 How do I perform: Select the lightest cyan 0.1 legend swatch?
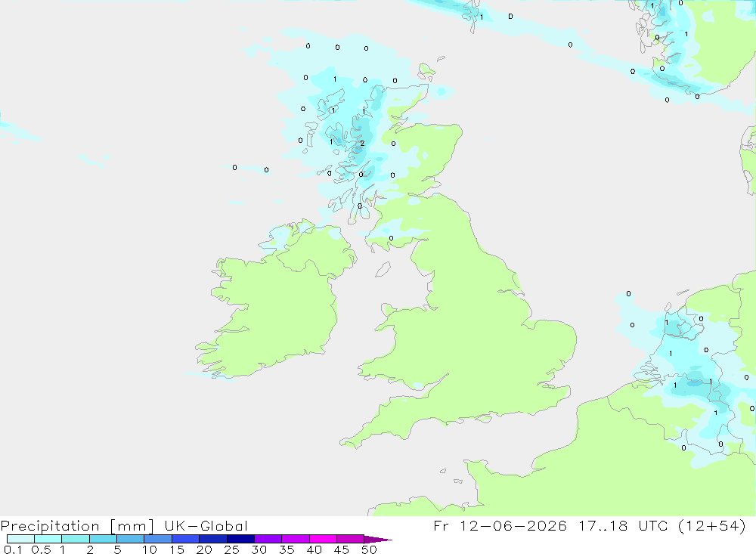20,539
